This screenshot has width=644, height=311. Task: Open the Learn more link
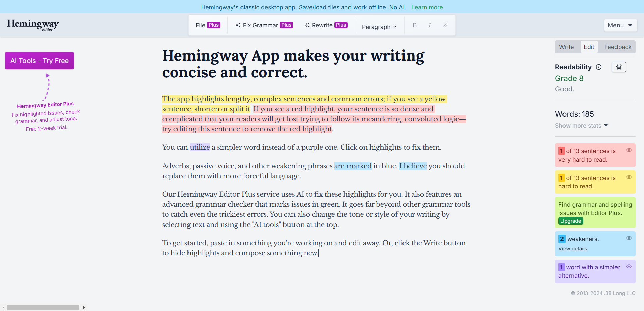click(427, 7)
